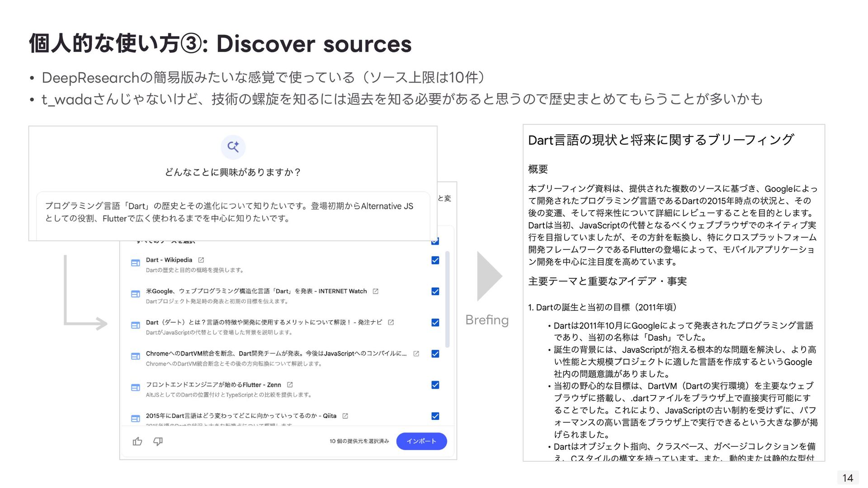Image resolution: width=868 pixels, height=488 pixels.
Task: Open Zenn Flutter article external link icon
Action: 290,385
